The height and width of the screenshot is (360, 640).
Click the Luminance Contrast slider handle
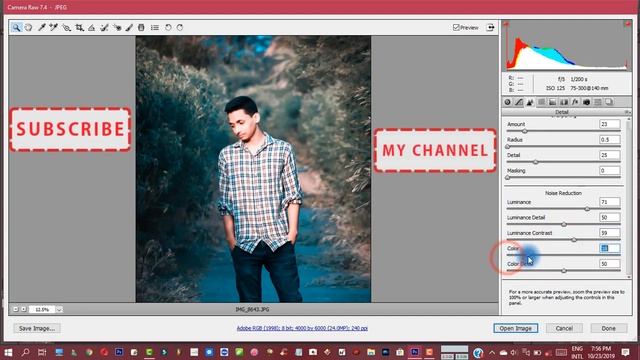coord(574,240)
